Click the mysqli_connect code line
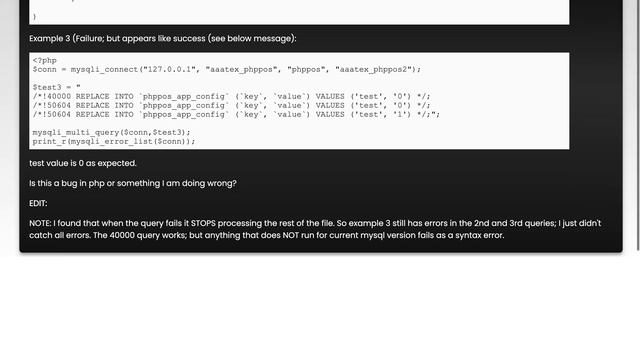The height and width of the screenshot is (360, 640). tap(227, 69)
